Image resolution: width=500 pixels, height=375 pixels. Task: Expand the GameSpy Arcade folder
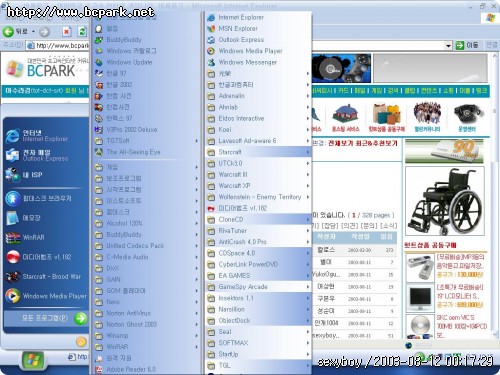click(x=258, y=287)
